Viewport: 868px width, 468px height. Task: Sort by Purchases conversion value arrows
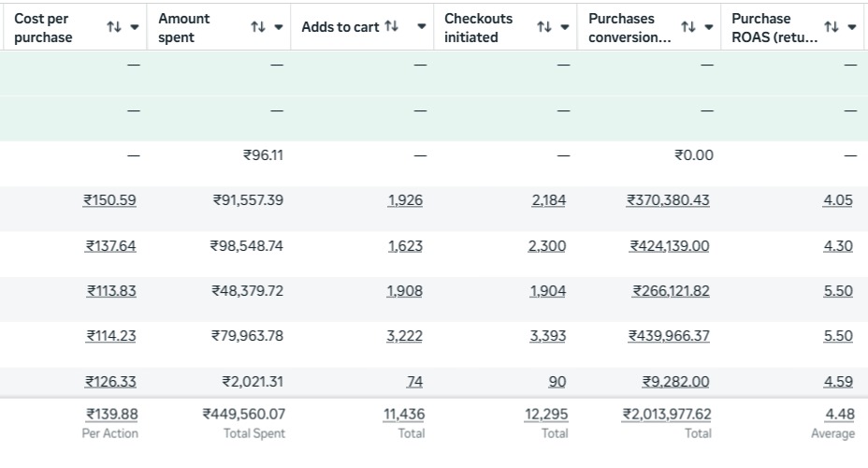[x=687, y=27]
